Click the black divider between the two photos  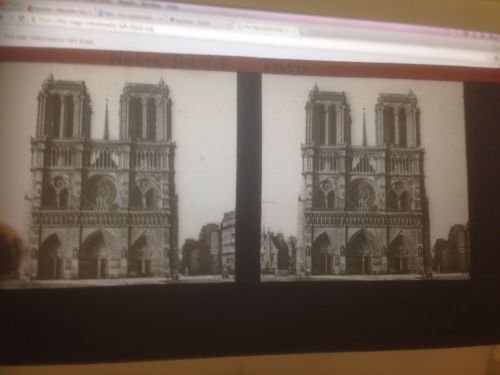249,178
